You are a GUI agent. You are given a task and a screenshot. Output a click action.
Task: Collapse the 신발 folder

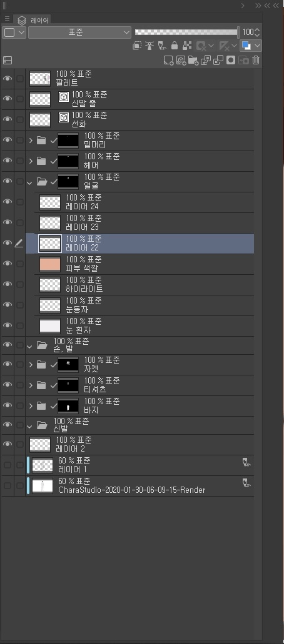(29, 427)
